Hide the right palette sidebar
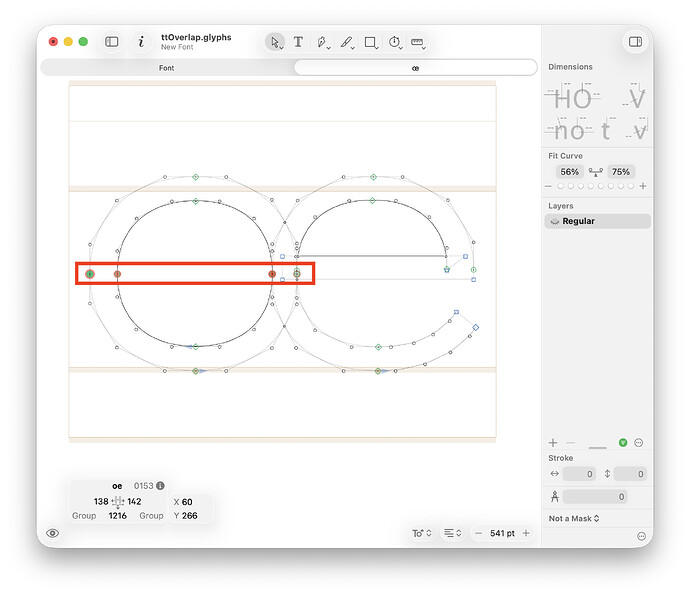This screenshot has height=595, width=690. (635, 42)
